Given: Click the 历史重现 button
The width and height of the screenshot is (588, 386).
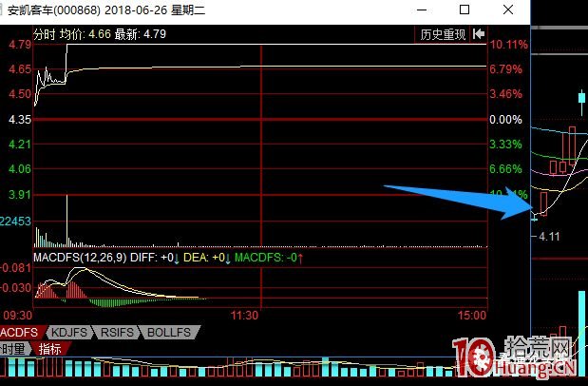Looking at the screenshot, I should (442, 34).
